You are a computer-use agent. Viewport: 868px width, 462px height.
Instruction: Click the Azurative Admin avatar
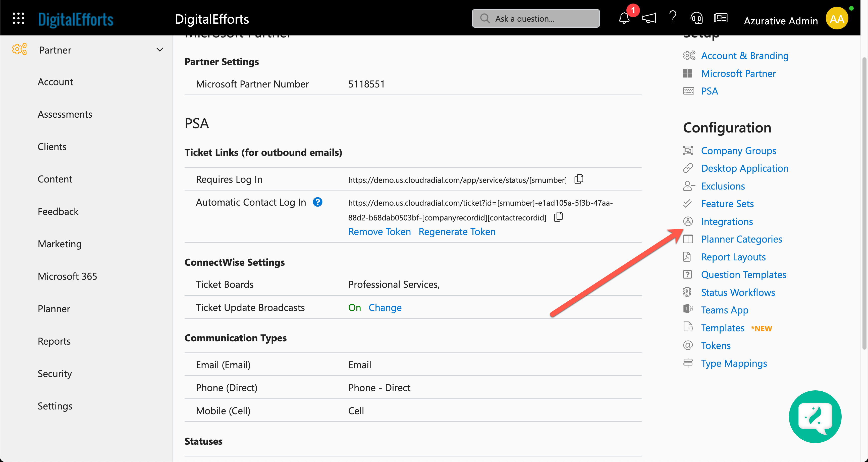click(837, 18)
